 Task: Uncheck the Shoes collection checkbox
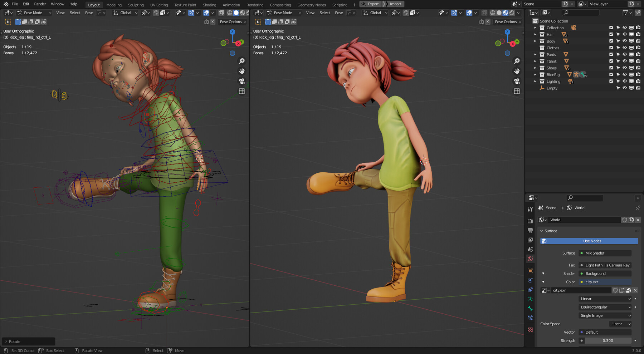click(x=611, y=68)
